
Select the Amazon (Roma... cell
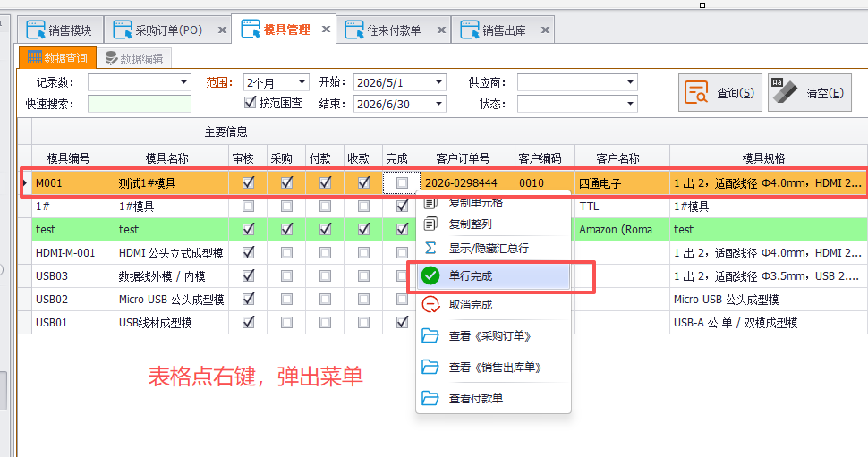coord(622,229)
